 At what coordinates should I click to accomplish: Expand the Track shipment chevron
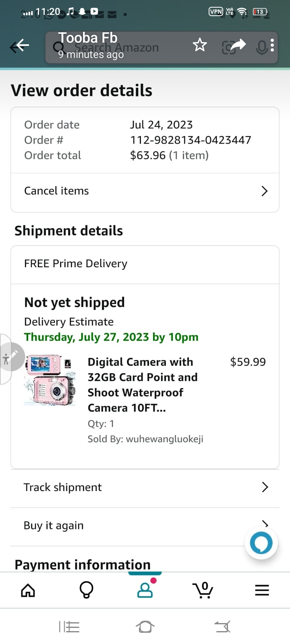click(265, 487)
